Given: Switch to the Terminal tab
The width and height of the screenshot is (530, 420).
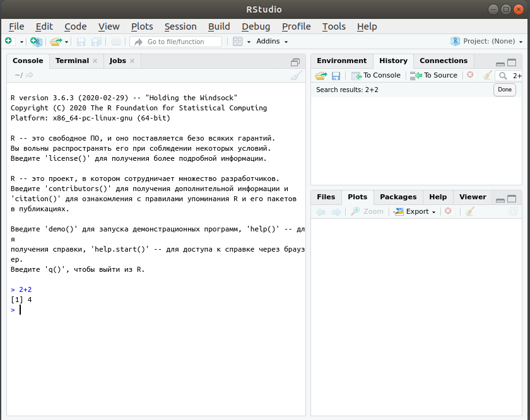Looking at the screenshot, I should [x=72, y=61].
